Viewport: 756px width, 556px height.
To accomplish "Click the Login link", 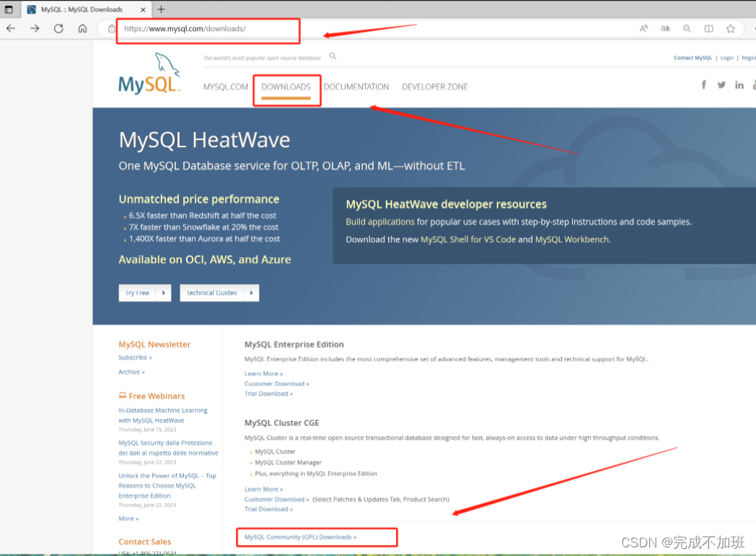I will tap(726, 58).
